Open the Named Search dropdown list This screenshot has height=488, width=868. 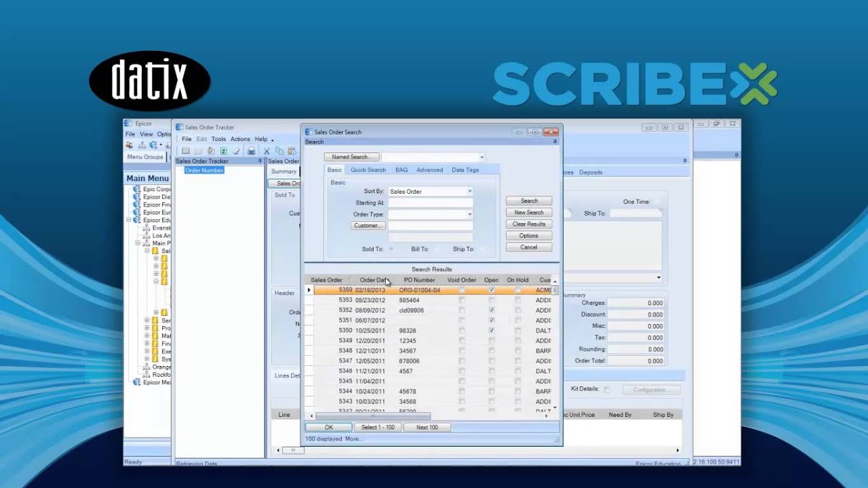point(481,157)
